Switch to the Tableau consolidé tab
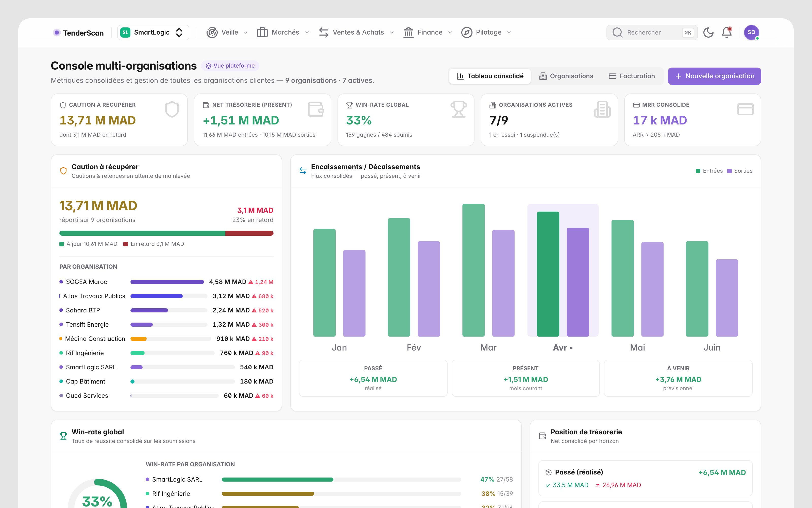 click(490, 76)
